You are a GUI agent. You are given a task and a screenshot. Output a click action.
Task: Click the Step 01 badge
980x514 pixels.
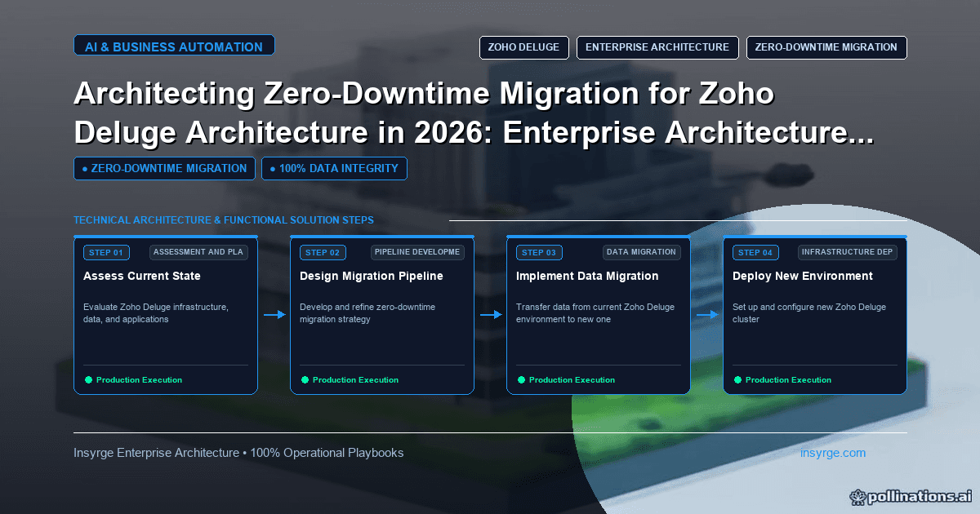(x=106, y=253)
